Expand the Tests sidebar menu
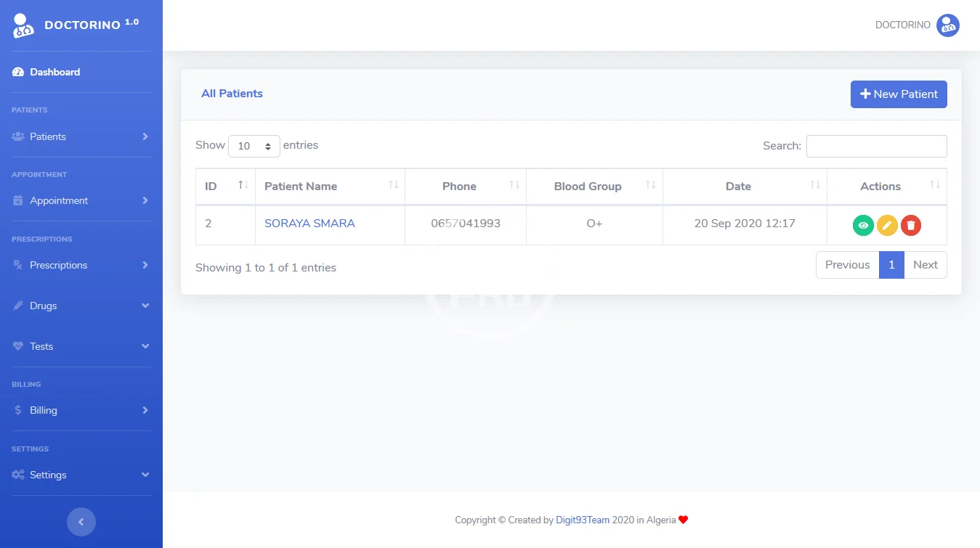 (x=81, y=346)
